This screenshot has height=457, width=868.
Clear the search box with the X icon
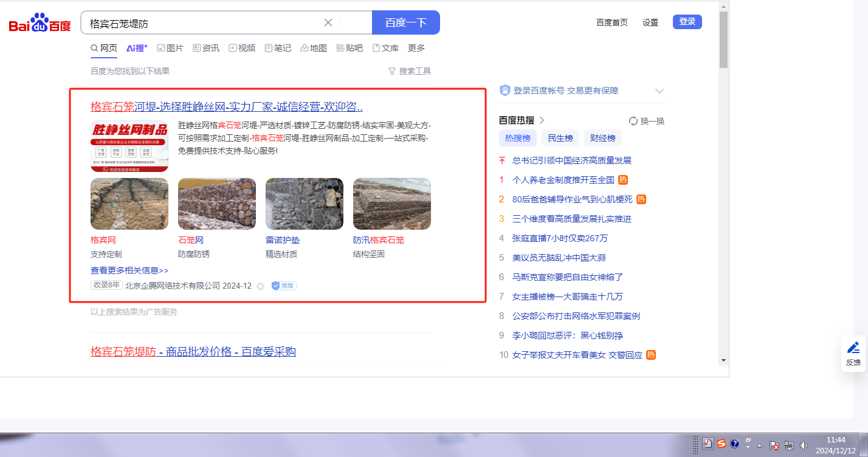[328, 22]
